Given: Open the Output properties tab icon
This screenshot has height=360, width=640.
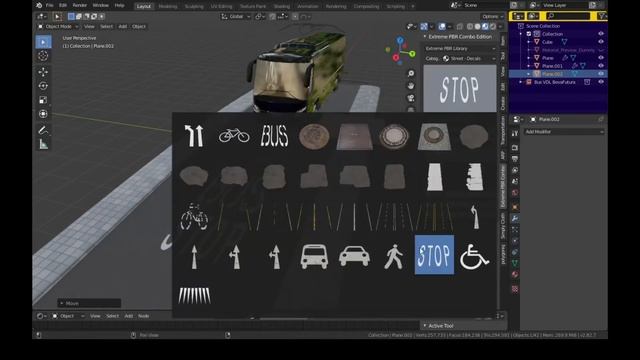Looking at the screenshot, I should (515, 159).
